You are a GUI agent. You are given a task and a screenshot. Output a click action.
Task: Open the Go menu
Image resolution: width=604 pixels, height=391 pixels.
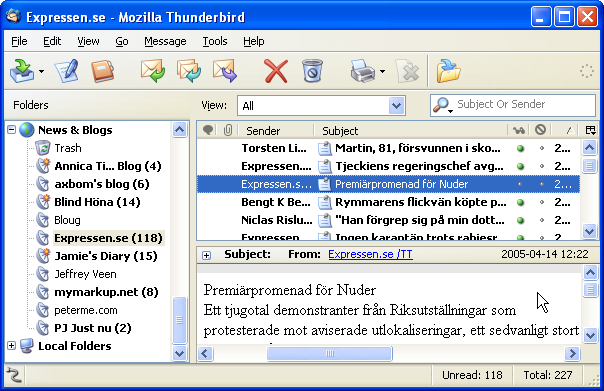pyautogui.click(x=122, y=41)
